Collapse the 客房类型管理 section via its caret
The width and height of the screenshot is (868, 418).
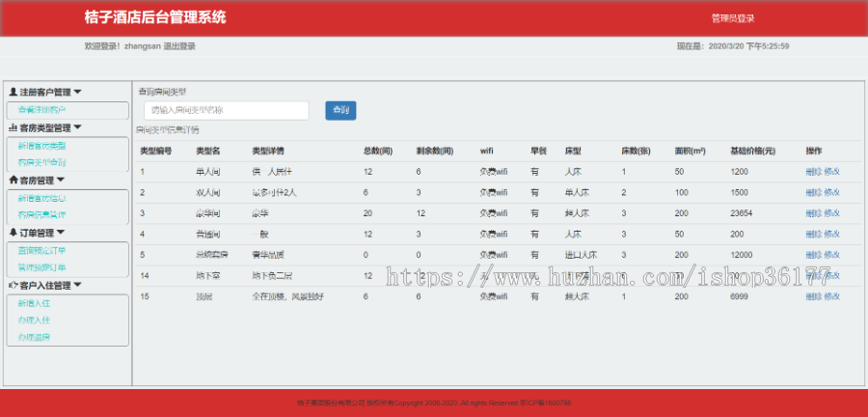click(x=77, y=127)
